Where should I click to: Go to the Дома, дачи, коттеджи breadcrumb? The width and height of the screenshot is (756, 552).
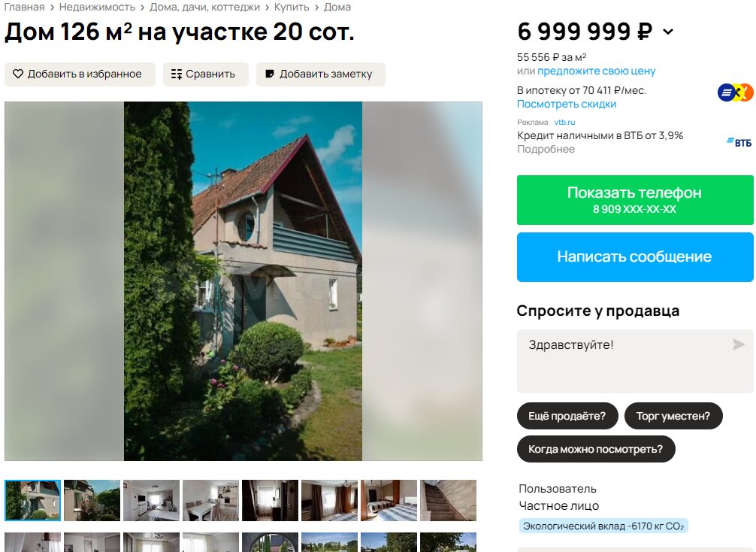(x=204, y=7)
